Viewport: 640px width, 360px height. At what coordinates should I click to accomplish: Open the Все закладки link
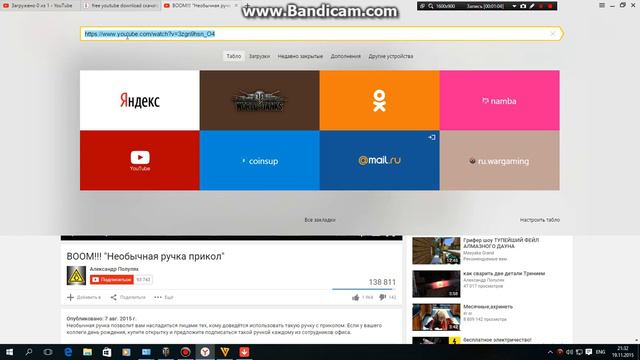point(320,220)
